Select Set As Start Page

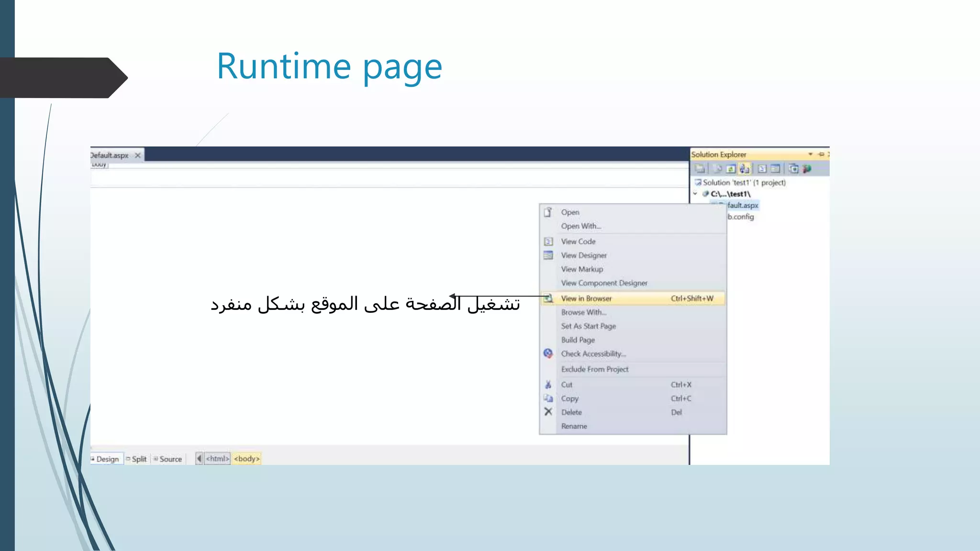[x=633, y=326]
